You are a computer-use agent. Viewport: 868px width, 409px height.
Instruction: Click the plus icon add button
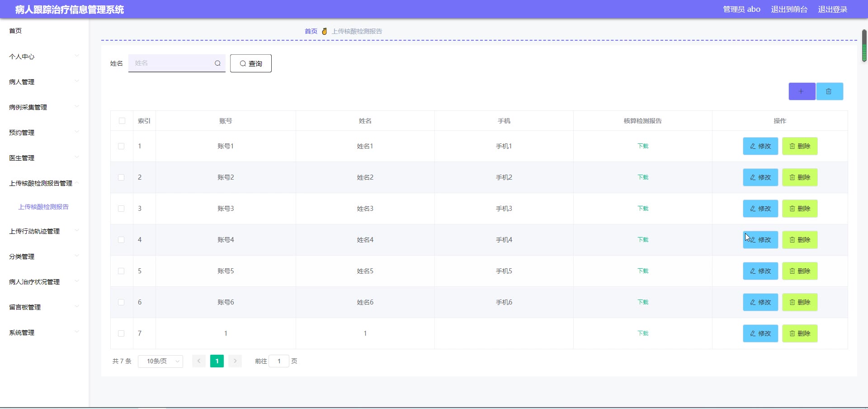point(802,91)
